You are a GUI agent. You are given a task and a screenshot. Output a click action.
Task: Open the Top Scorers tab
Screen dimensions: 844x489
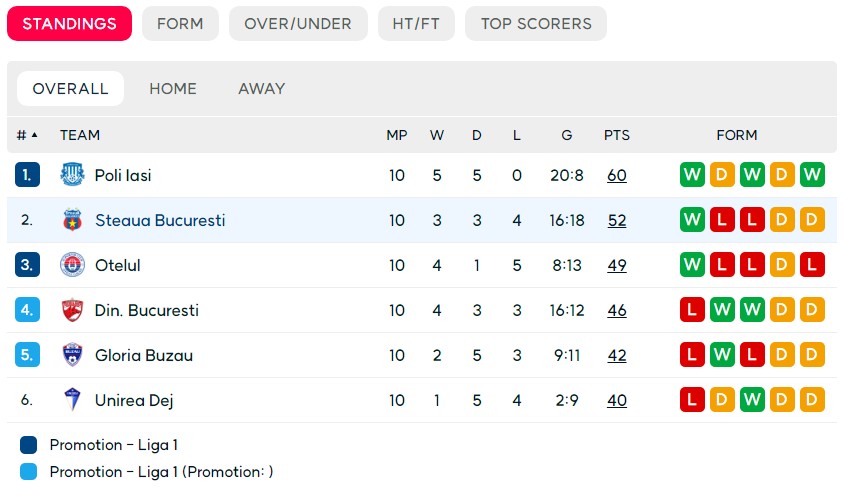tap(536, 24)
